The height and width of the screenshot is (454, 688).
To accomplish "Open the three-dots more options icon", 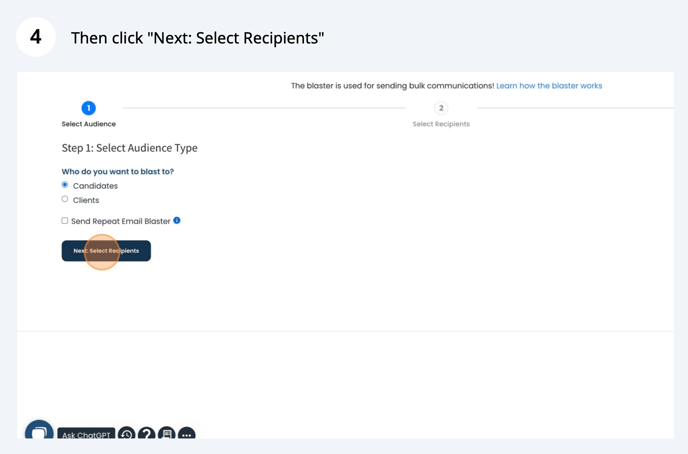I will point(187,433).
